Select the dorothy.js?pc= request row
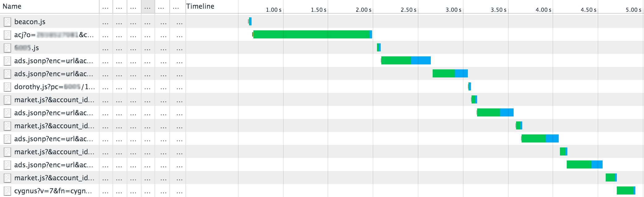644x197 pixels. coord(54,87)
